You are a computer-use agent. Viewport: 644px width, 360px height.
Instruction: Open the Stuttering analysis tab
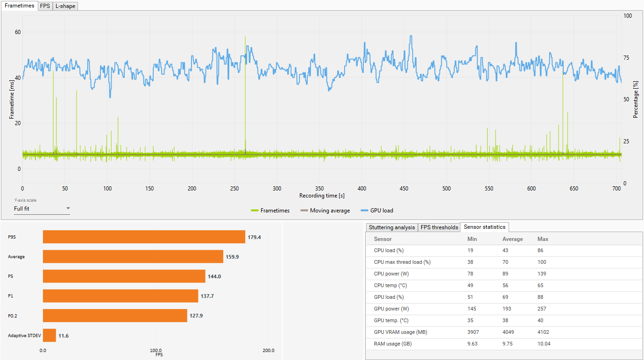click(x=392, y=227)
